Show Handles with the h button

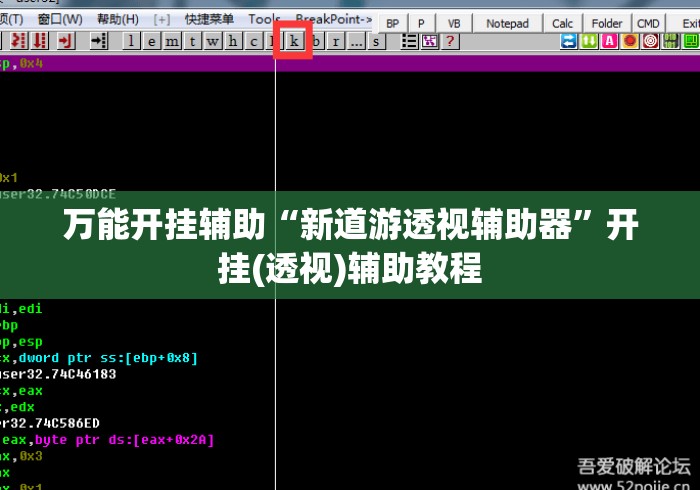(x=233, y=42)
